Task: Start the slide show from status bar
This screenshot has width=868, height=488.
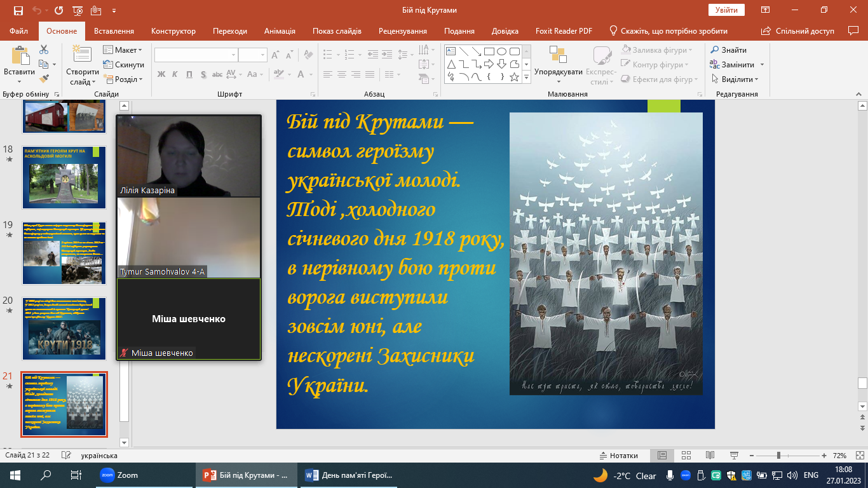Action: 734,456
